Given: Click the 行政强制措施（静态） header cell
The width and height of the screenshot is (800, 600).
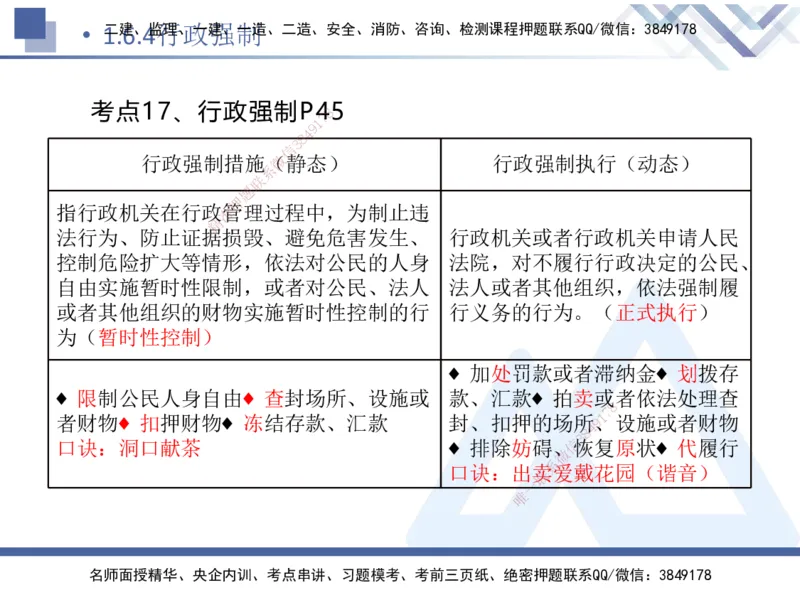Looking at the screenshot, I should pyautogui.click(x=246, y=163).
